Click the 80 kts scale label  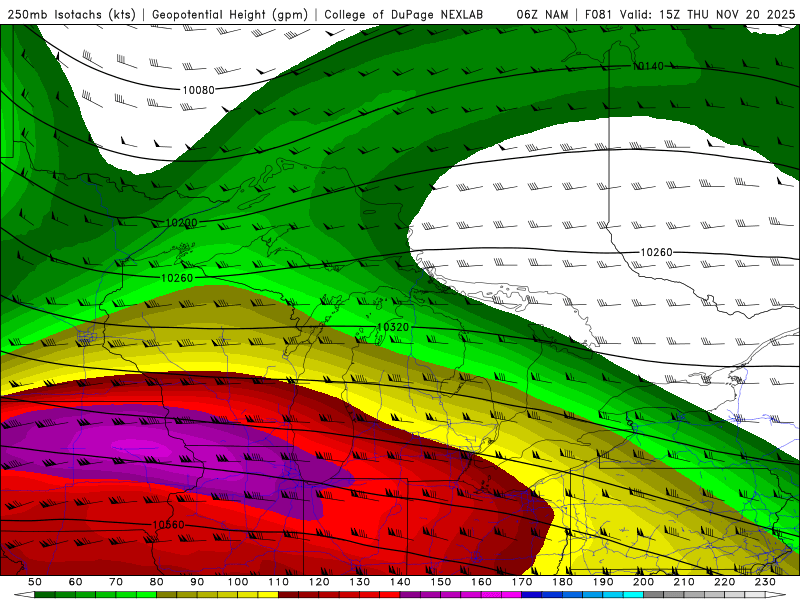point(157,582)
